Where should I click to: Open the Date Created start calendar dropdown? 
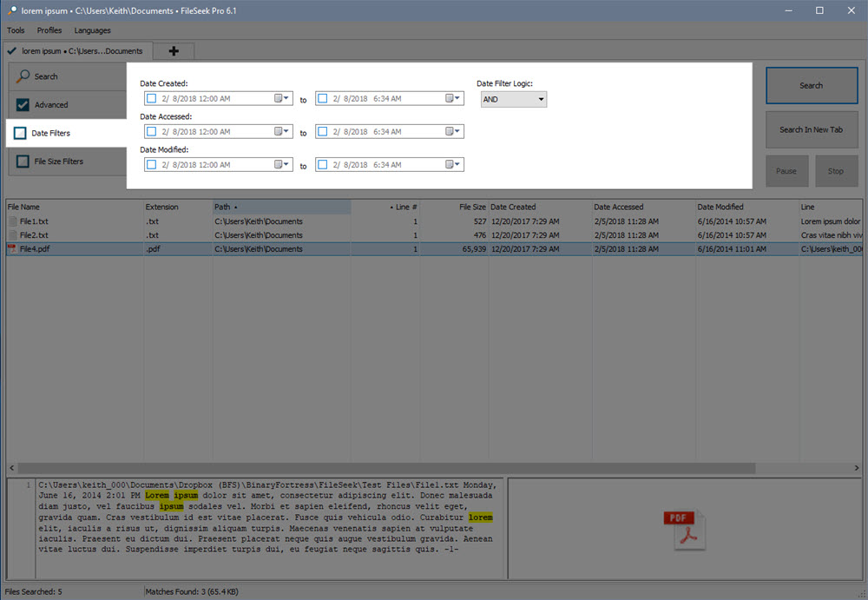click(x=282, y=98)
